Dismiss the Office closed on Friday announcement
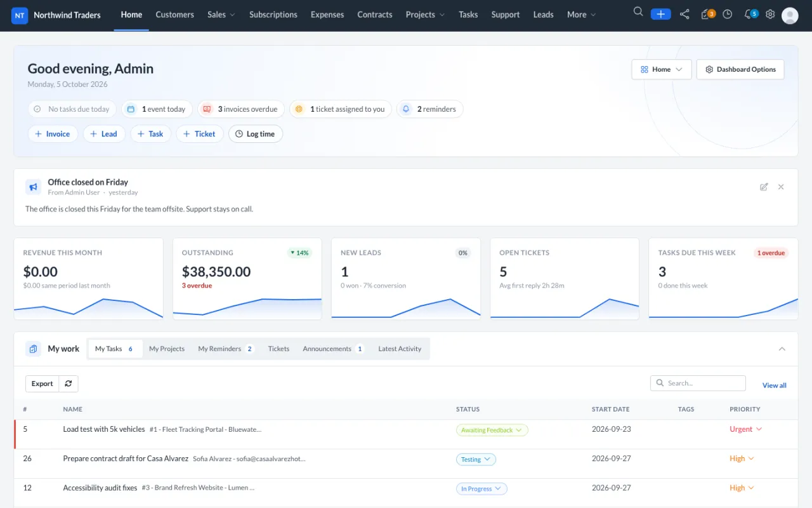The width and height of the screenshot is (812, 508). (x=781, y=187)
